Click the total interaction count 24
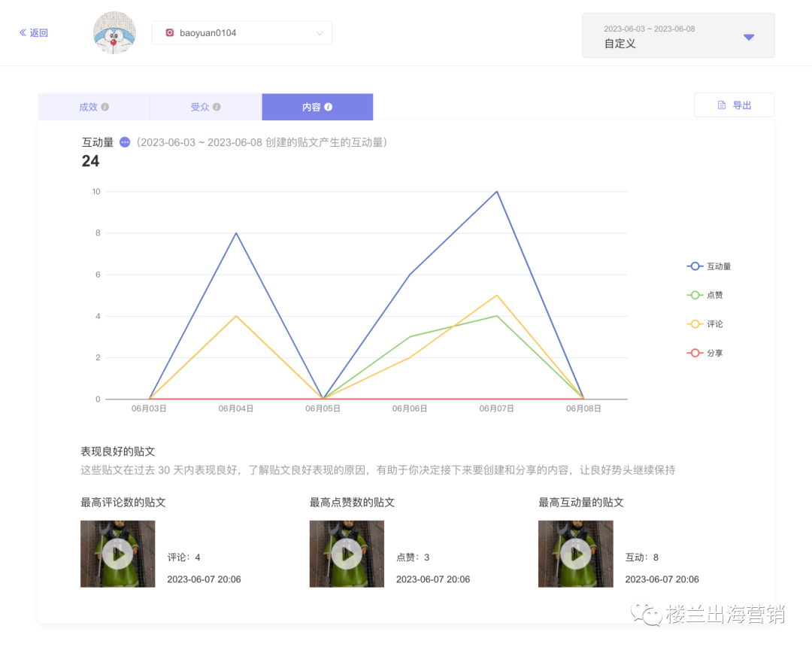812x650 pixels. (x=90, y=161)
